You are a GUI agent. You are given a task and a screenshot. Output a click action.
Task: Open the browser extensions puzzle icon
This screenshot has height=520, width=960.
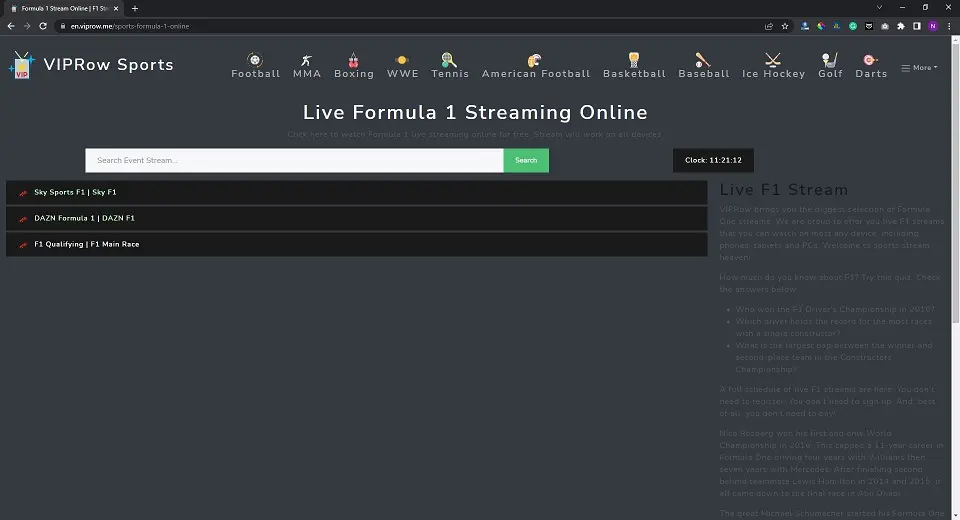[x=901, y=26]
